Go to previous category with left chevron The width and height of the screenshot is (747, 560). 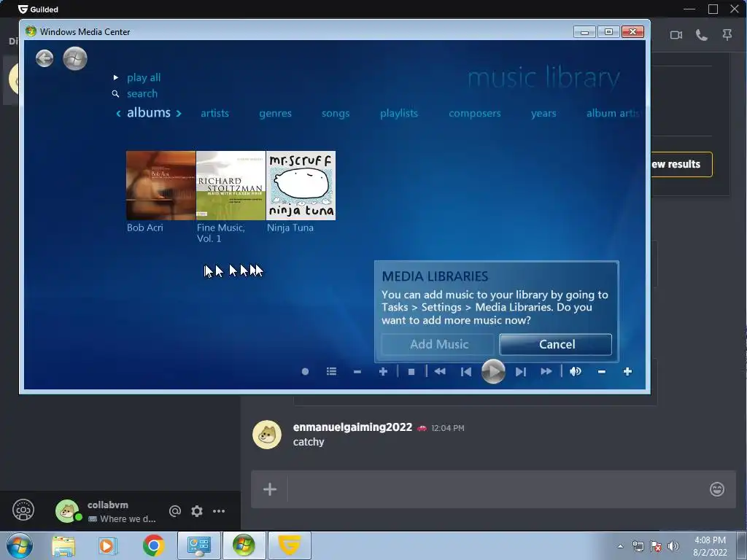118,113
